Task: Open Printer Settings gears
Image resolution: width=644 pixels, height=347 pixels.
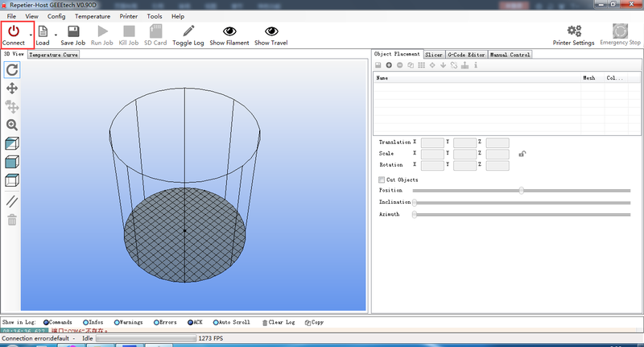Action: 574,31
